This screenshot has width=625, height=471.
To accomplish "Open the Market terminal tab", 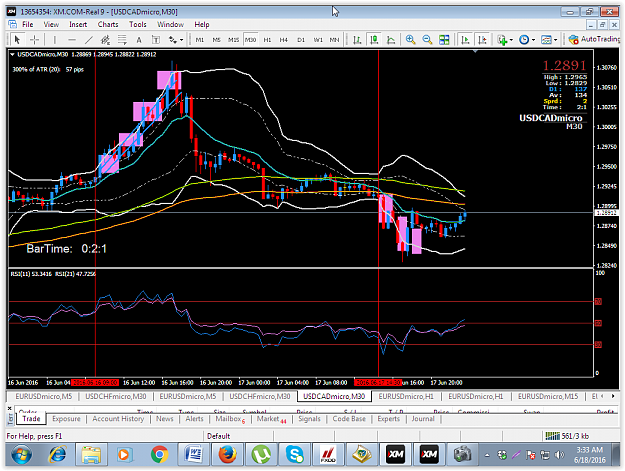I will (x=271, y=419).
